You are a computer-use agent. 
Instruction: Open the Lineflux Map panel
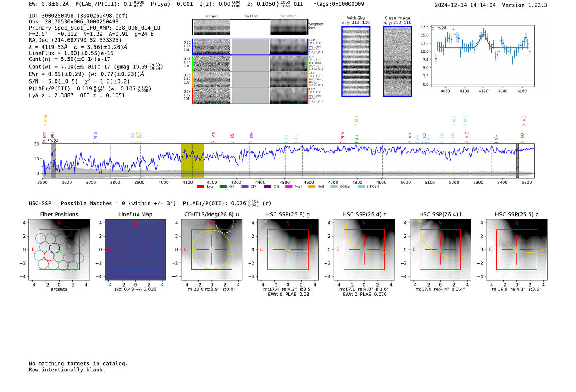[135, 250]
